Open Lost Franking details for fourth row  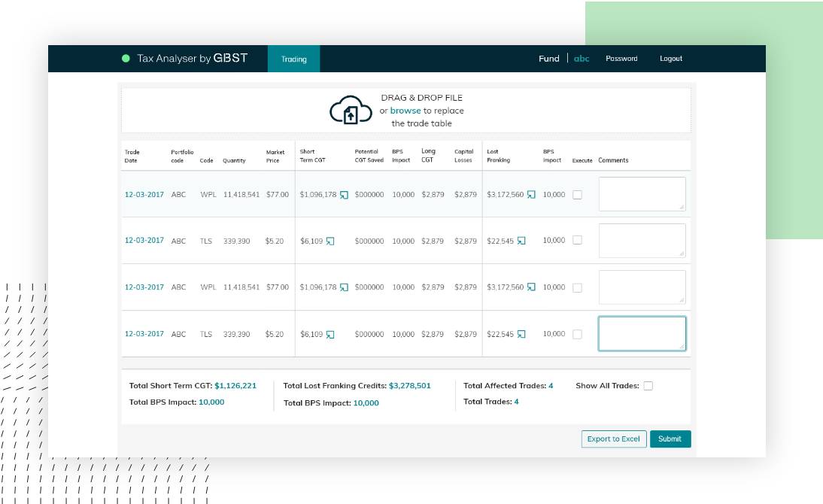521,335
